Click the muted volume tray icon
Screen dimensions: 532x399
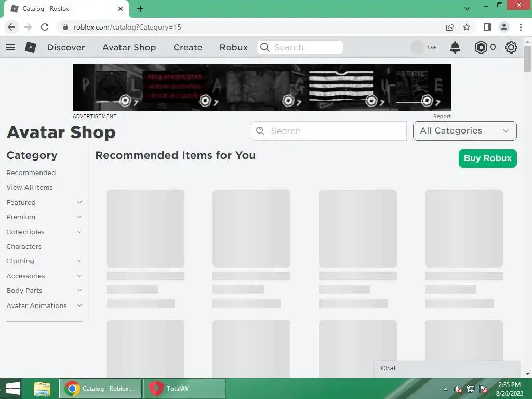tap(458, 389)
